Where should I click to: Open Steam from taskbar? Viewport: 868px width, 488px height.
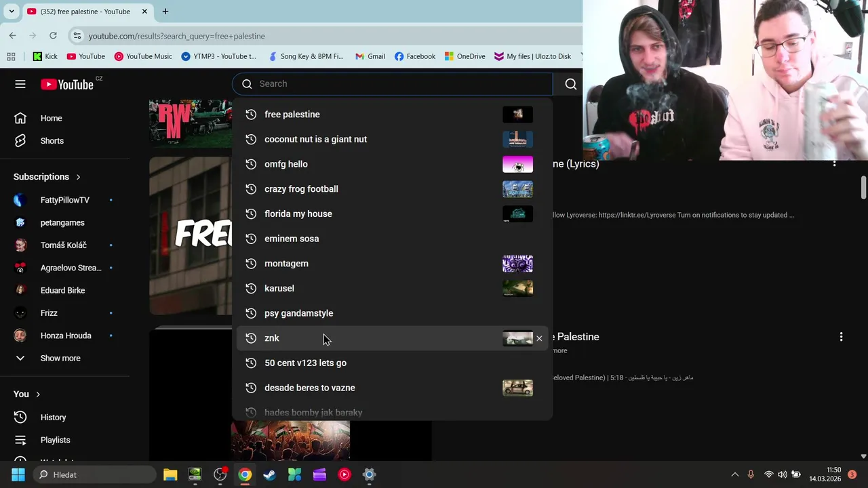coord(270,475)
